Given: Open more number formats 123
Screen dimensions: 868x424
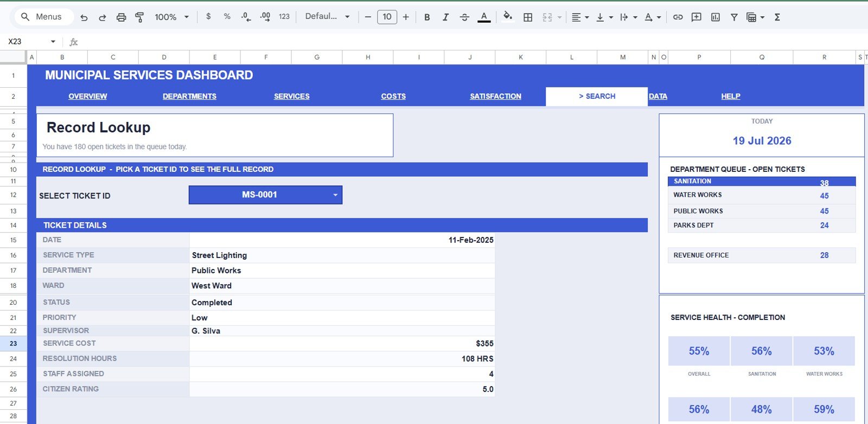Looking at the screenshot, I should tap(284, 17).
